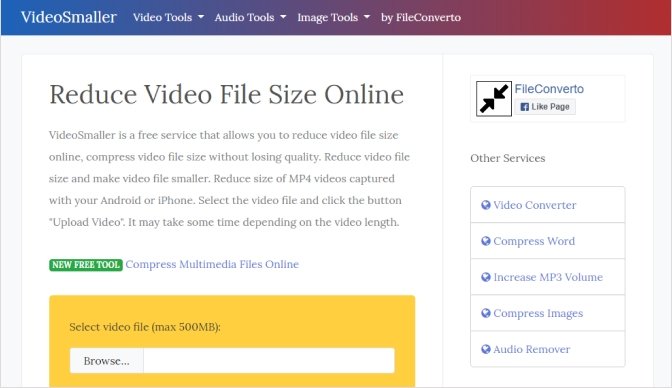The height and width of the screenshot is (388, 672).
Task: Click the Reduce Video File Size Online heading
Action: [x=226, y=94]
